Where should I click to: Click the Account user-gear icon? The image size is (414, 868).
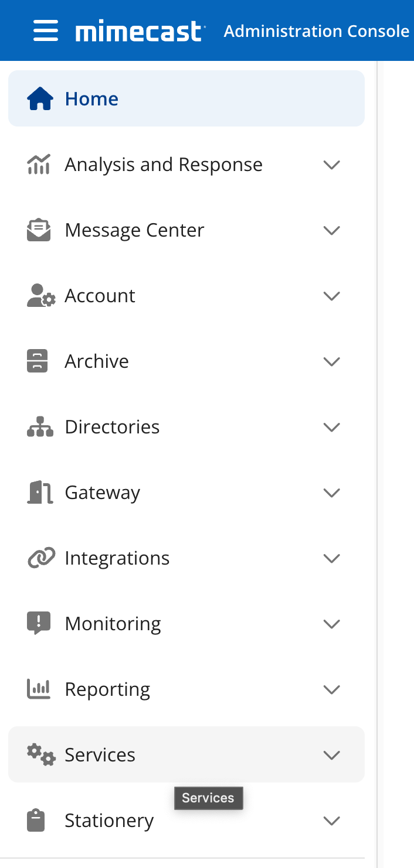(x=41, y=296)
